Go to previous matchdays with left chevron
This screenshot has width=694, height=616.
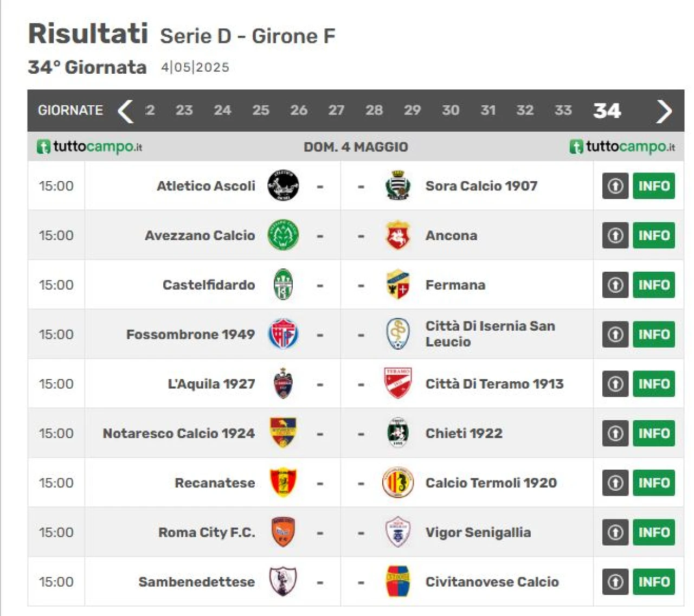[125, 111]
